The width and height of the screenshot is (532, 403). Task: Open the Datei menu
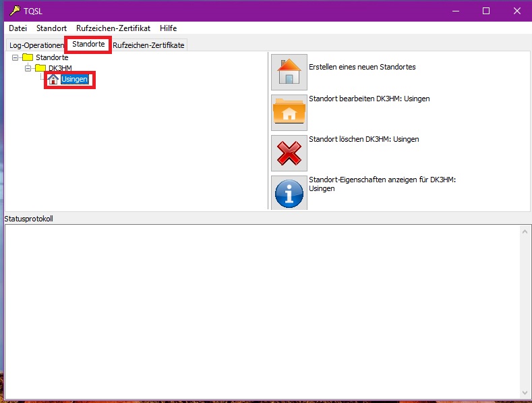18,28
